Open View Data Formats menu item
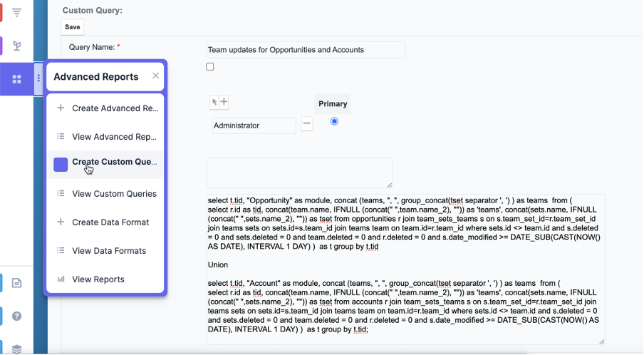Screen dimensions: 644x355 tap(105, 251)
